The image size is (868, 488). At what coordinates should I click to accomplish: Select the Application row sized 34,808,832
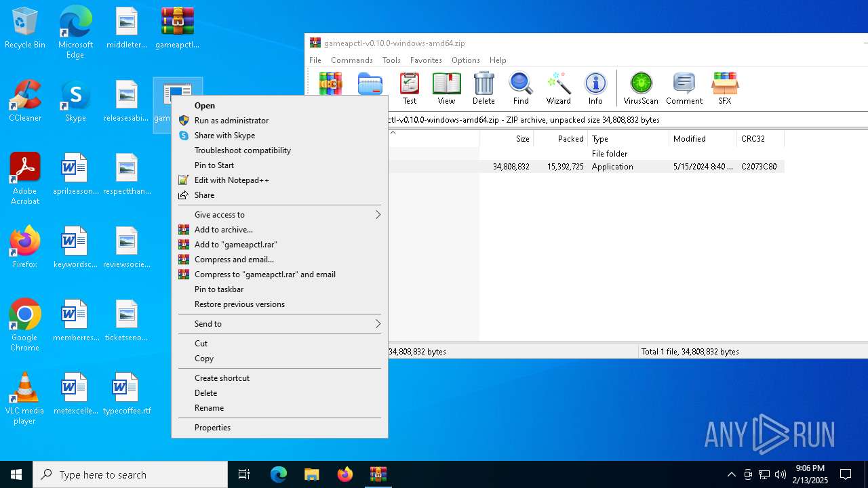[x=587, y=167]
